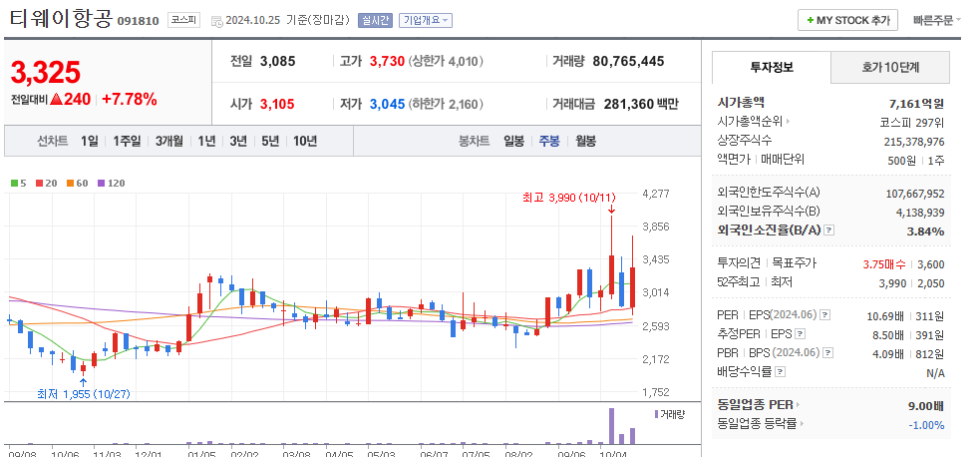
Task: Select 주봉 candle chart
Action: pyautogui.click(x=549, y=142)
